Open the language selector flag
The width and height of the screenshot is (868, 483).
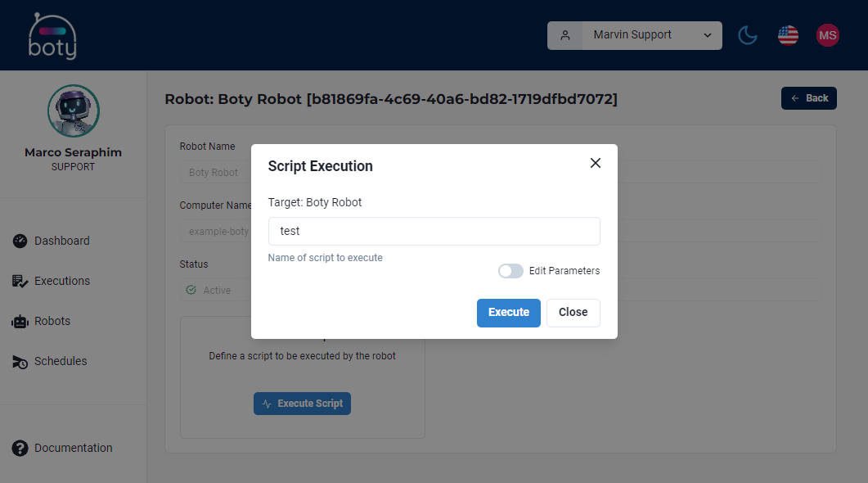[787, 34]
